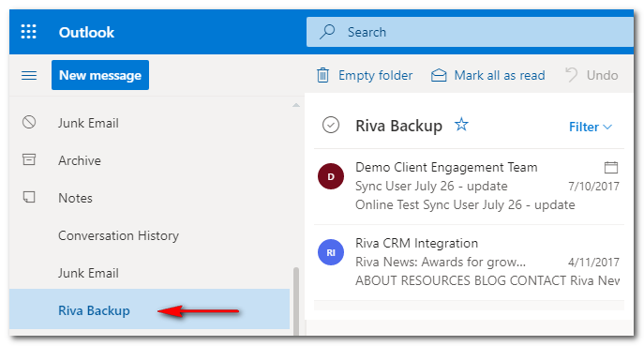Click the ABOUT RESOURCES BLOG CONTACT preview text
This screenshot has width=644, height=346.
click(487, 280)
